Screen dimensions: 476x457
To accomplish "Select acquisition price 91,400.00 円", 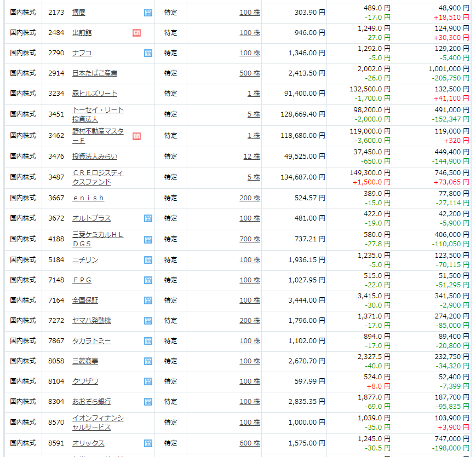I will point(305,94).
